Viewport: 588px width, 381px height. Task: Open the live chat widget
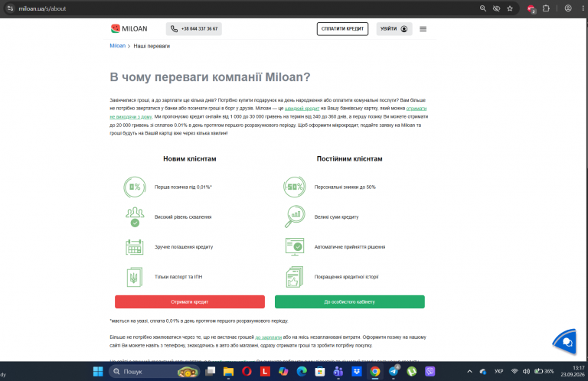pos(566,341)
